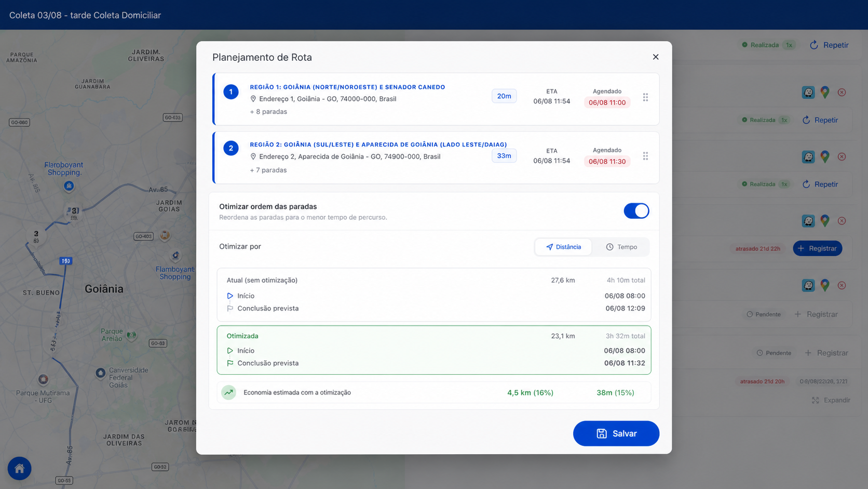Screen dimensions: 868x489
Task: Click red remove icon just above atrasado 21d 22h row
Action: [x=842, y=221]
